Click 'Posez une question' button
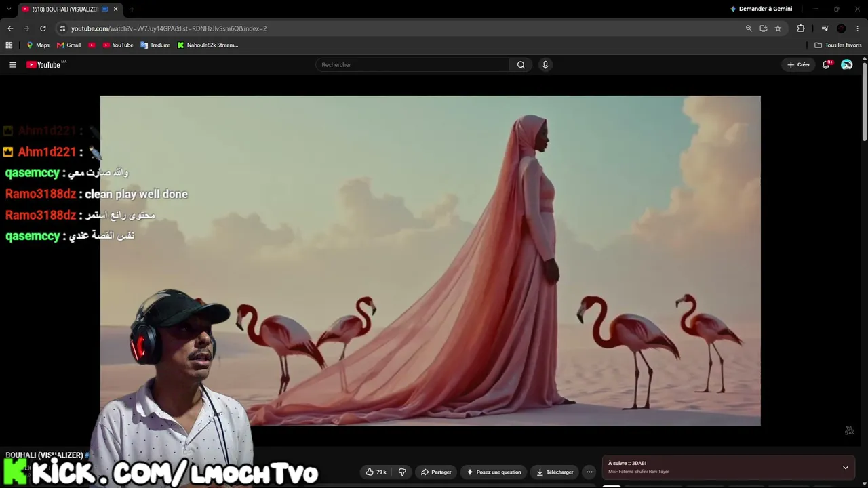The width and height of the screenshot is (868, 488). click(x=494, y=472)
